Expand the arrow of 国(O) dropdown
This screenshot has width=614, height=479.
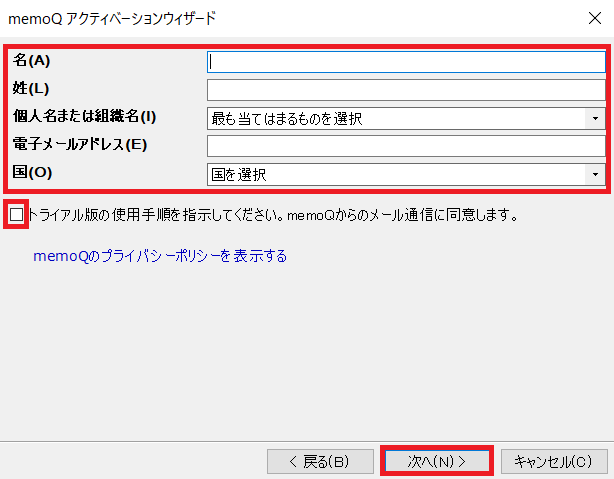pos(595,174)
